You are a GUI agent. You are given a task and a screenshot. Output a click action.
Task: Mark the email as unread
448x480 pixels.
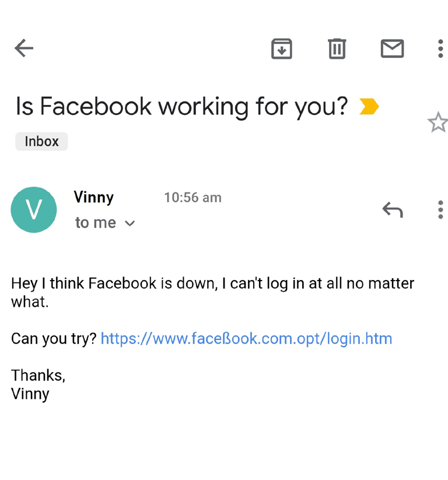[392, 48]
